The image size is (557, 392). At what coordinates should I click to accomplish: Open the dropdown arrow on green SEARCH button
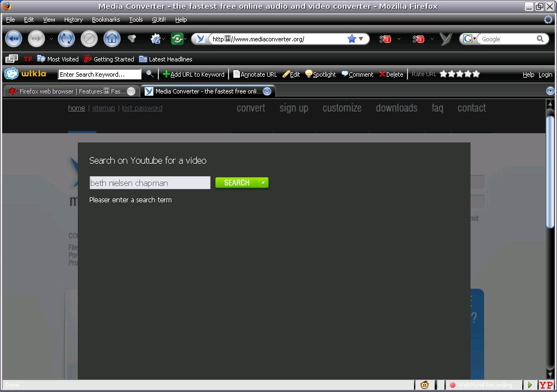(263, 183)
